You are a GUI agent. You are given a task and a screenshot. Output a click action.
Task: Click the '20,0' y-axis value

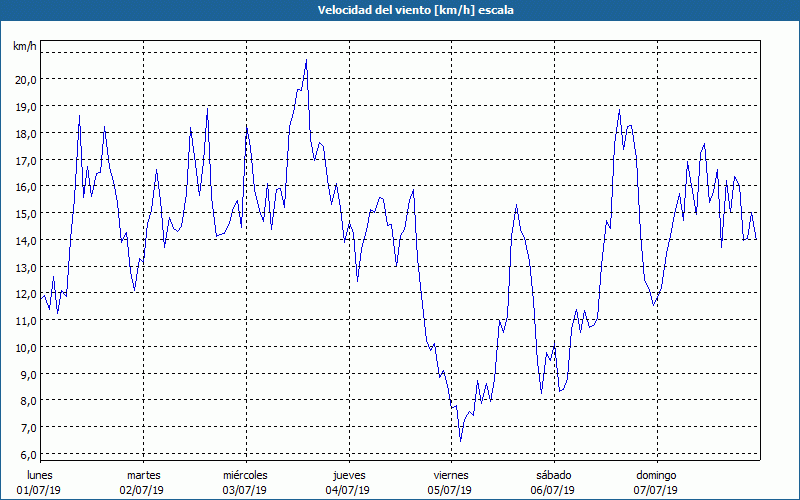click(x=27, y=80)
